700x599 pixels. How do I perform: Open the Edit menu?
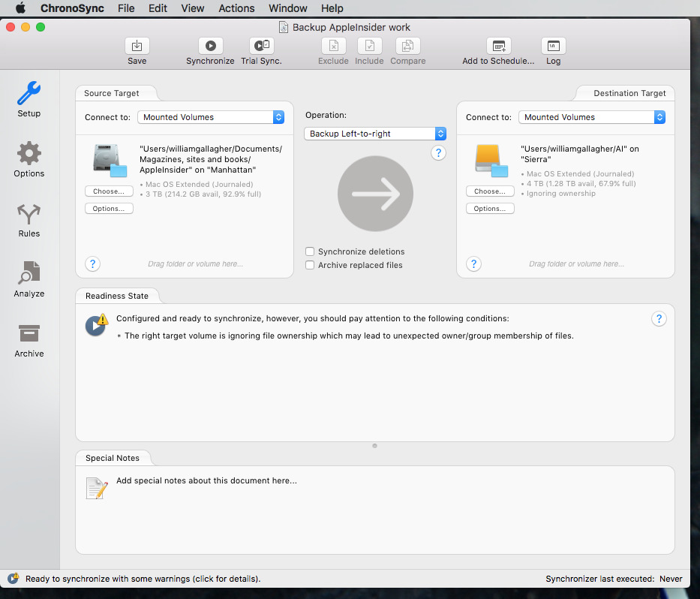tap(158, 8)
